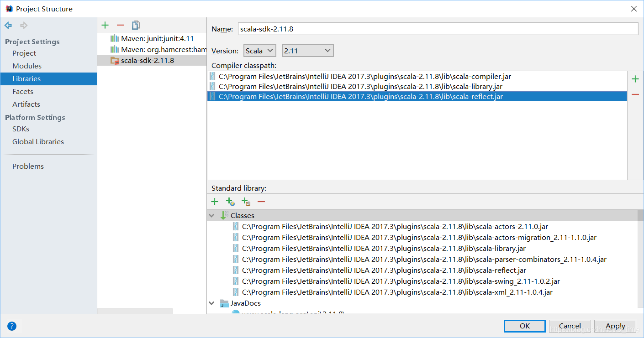Screen dimensions: 644x338
Task: Click the Cancel button
Action: (x=570, y=326)
